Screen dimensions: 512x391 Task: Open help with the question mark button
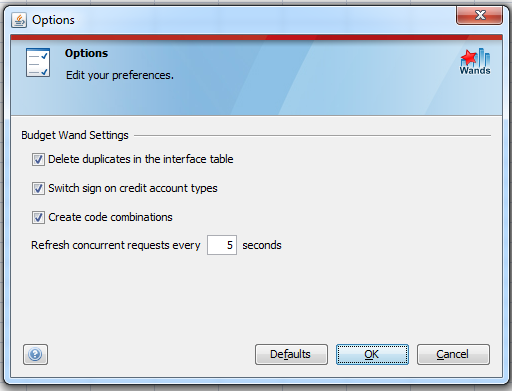click(x=35, y=354)
